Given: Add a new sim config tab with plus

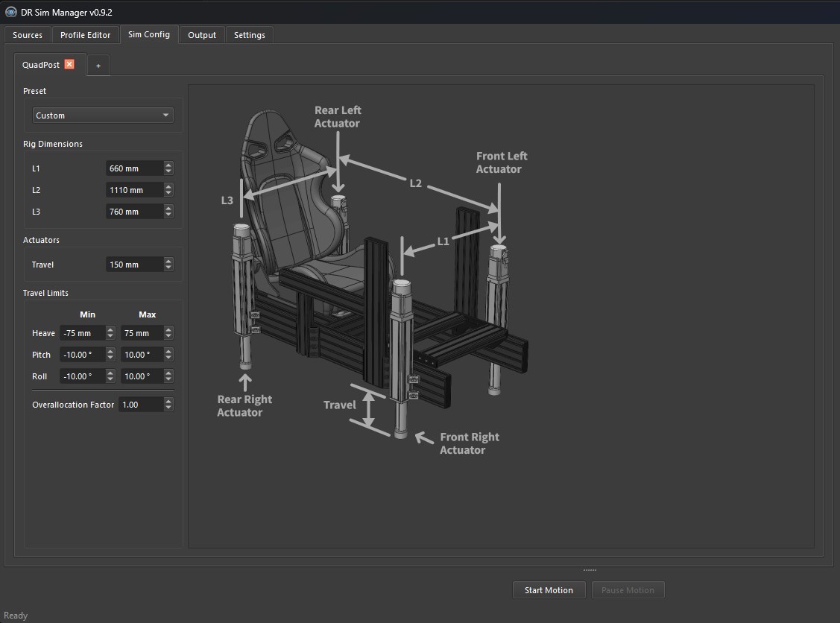Looking at the screenshot, I should (98, 66).
